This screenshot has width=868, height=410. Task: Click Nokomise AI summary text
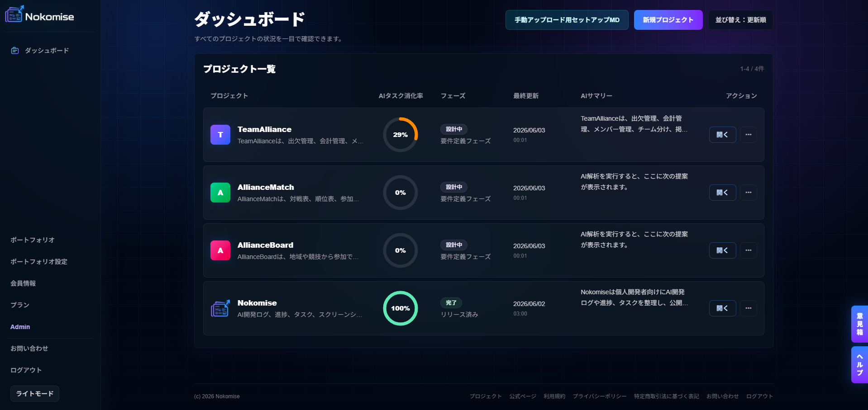pos(634,297)
